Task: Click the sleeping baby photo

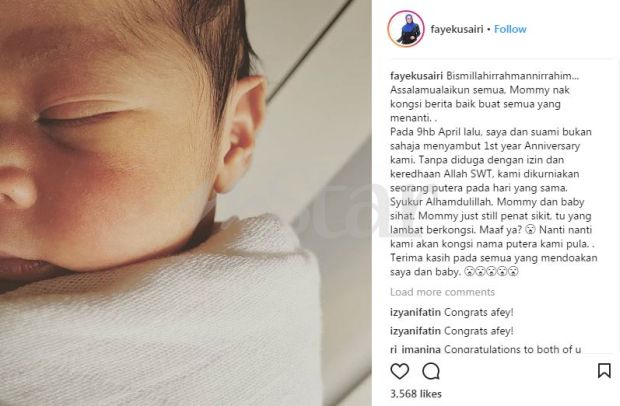Action: (186, 203)
